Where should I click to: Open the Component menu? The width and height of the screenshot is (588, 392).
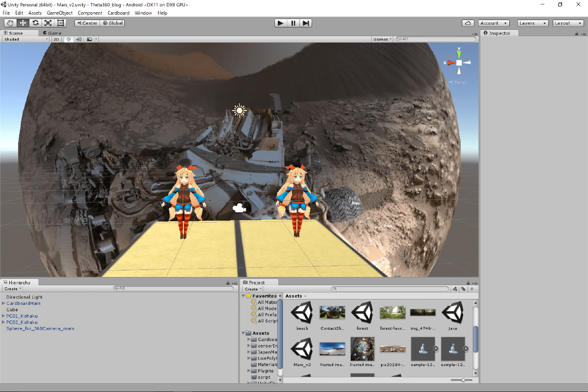pos(90,13)
